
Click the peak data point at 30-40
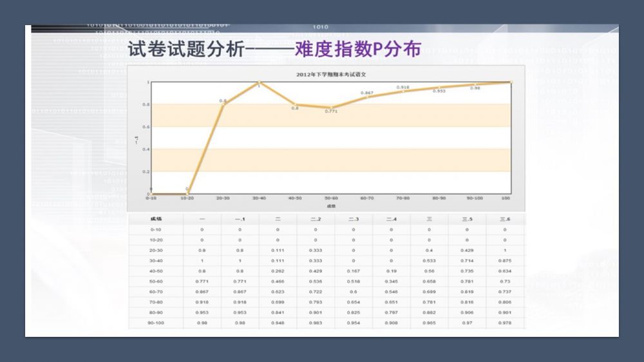tap(259, 82)
